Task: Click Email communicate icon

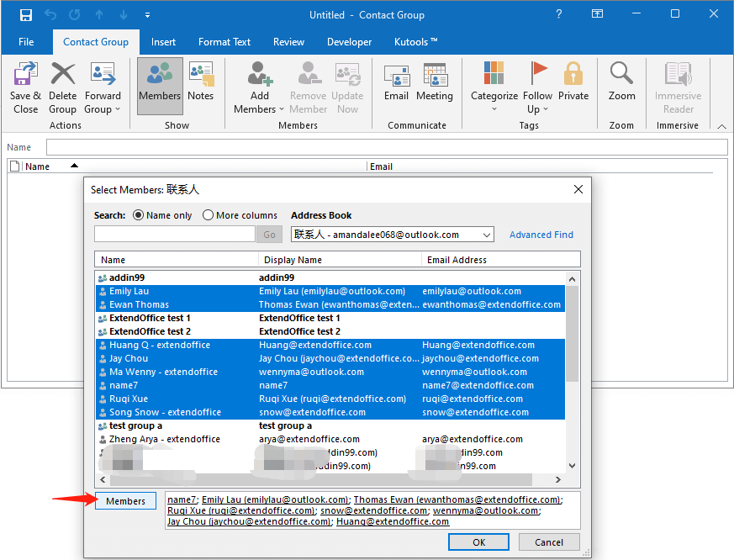Action: 397,76
